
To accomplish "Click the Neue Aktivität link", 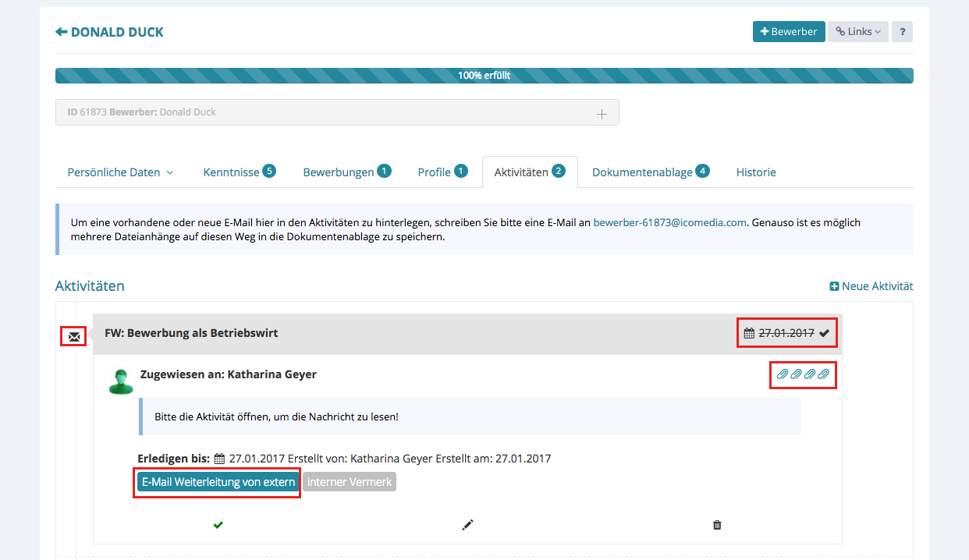I will 871,286.
